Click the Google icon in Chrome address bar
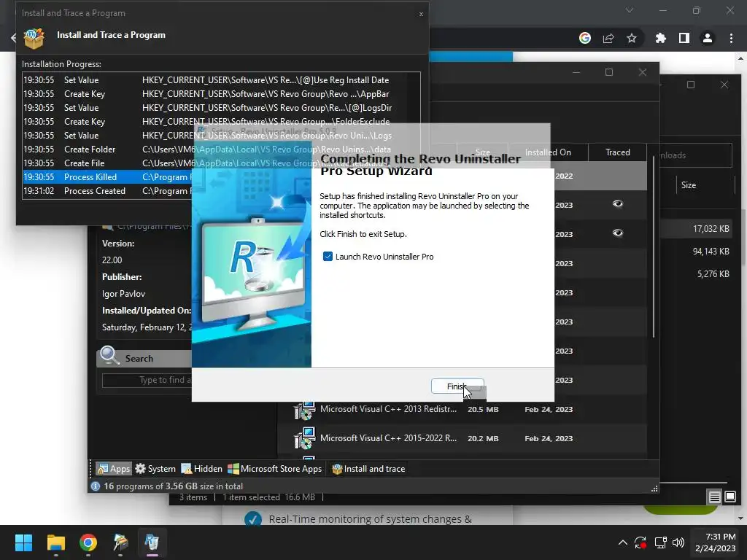This screenshot has height=560, width=747. (585, 38)
